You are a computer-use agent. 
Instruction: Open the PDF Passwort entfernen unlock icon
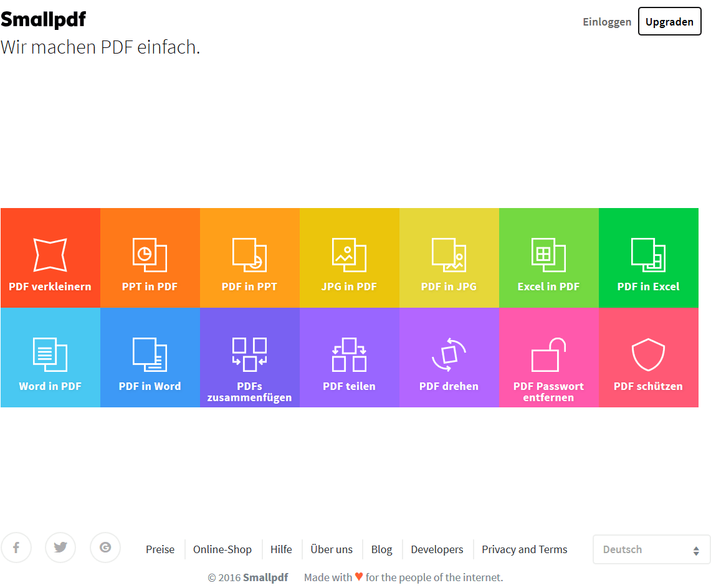[548, 354]
